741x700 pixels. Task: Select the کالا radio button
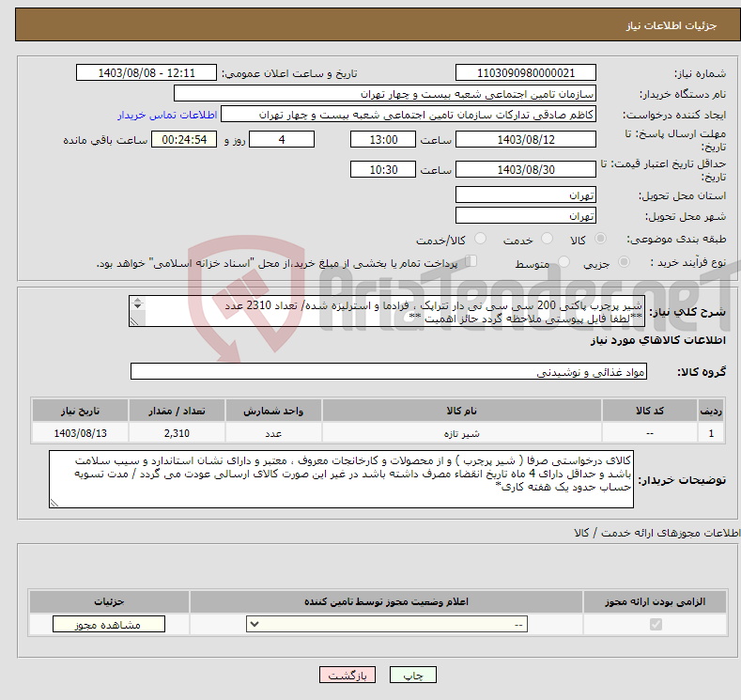[x=600, y=239]
